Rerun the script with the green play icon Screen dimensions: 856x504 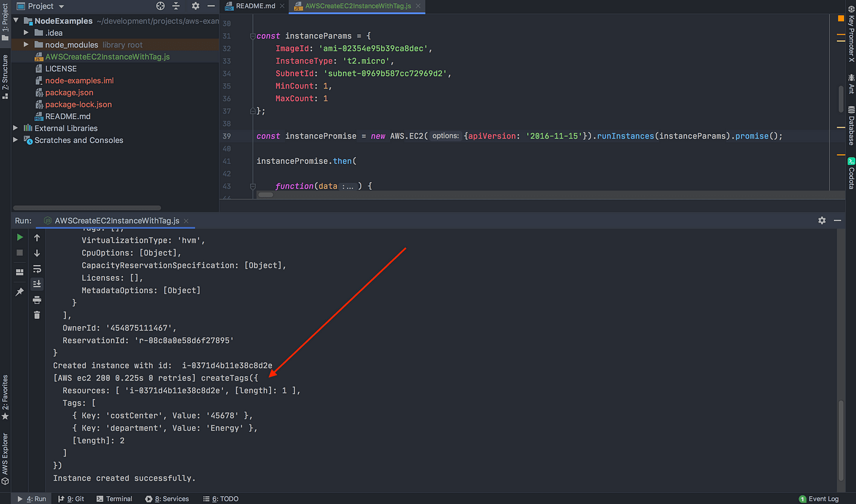coord(20,237)
